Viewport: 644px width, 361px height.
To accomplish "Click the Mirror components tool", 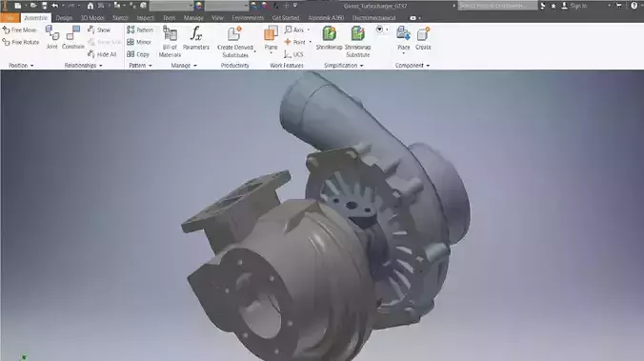I will [x=139, y=42].
